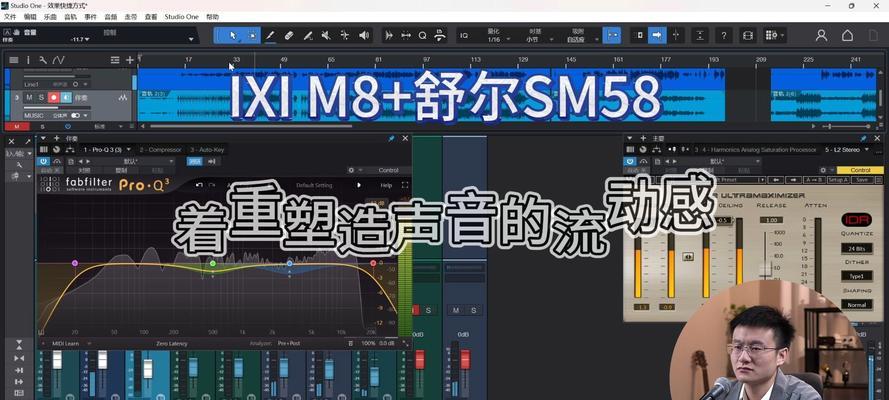
Task: Click the L2 24 Bits quantize button
Action: pyautogui.click(x=856, y=248)
